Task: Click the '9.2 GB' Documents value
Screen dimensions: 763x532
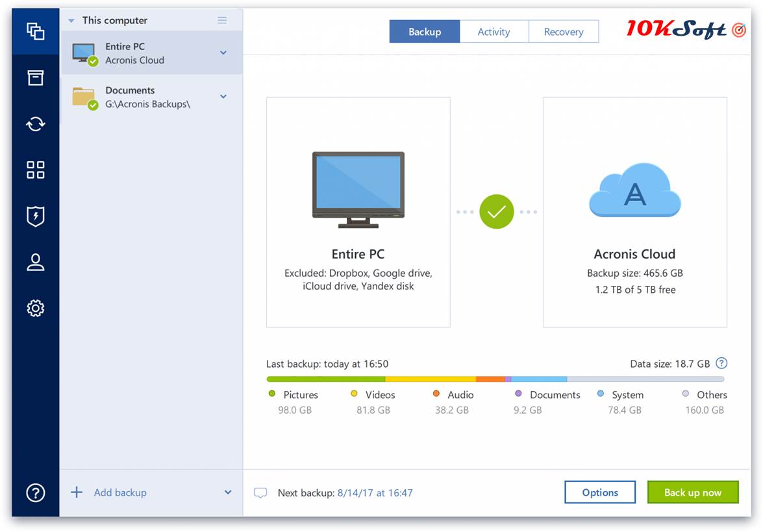Action: 527,411
